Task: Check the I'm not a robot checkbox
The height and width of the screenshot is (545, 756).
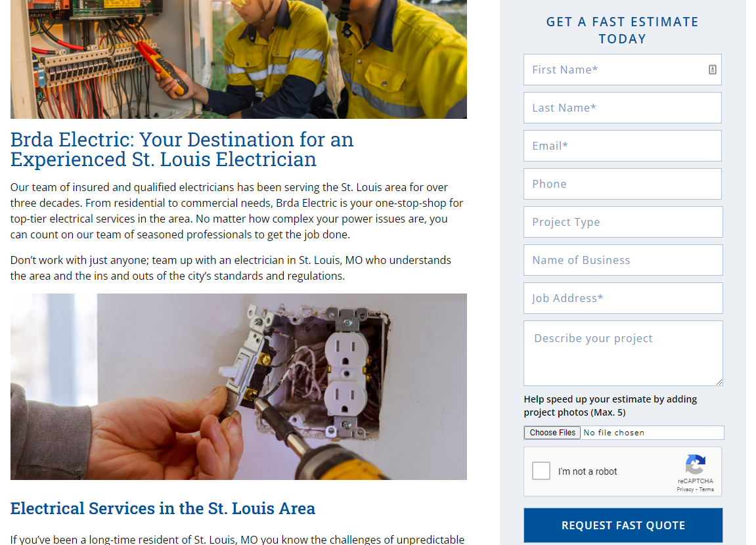Action: click(541, 471)
